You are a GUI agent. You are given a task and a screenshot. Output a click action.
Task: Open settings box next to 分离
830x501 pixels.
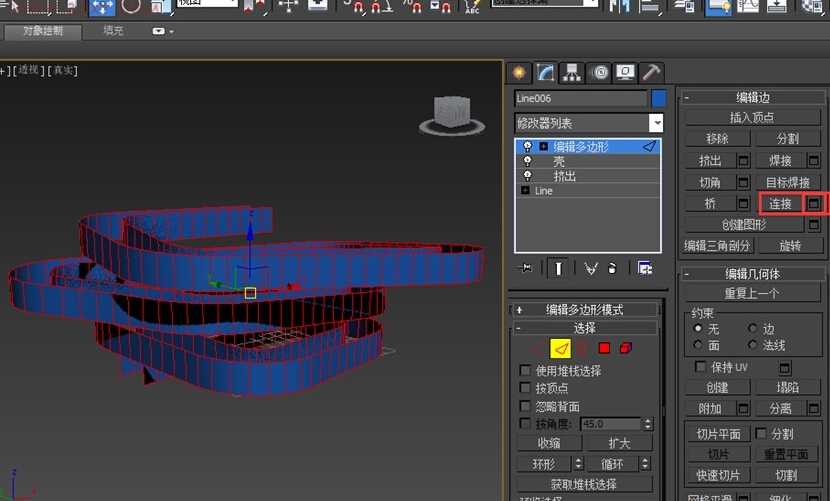814,408
